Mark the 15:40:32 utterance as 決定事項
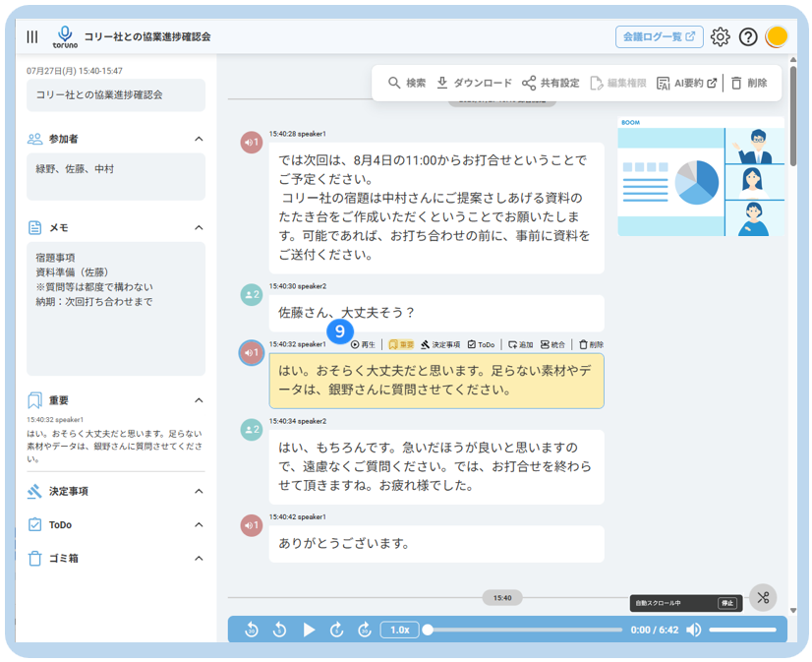 440,344
